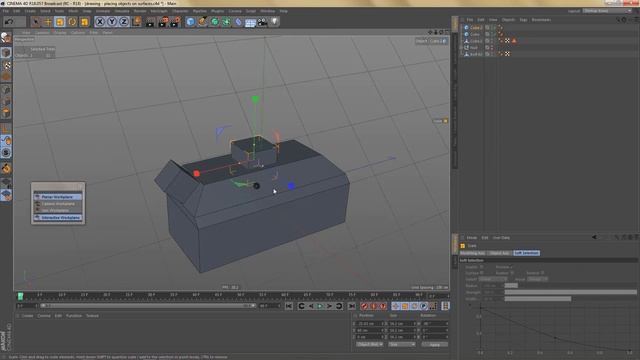Toggle the Z axis lock
The width and height of the screenshot is (640, 360).
point(124,22)
